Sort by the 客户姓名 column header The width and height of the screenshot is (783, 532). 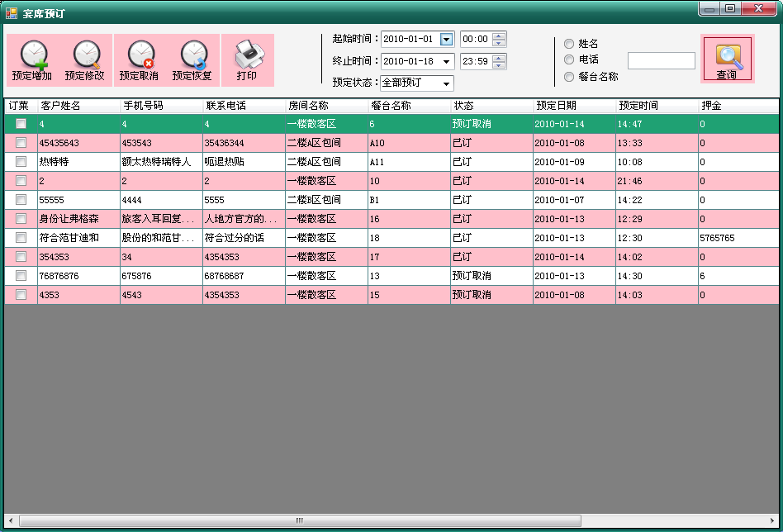click(79, 106)
